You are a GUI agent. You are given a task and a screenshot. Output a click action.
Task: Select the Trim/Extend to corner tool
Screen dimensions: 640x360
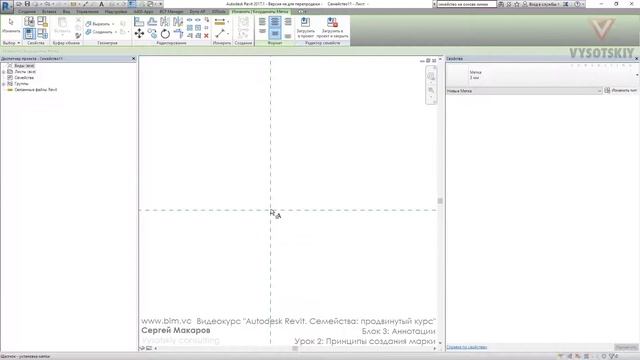click(x=178, y=33)
